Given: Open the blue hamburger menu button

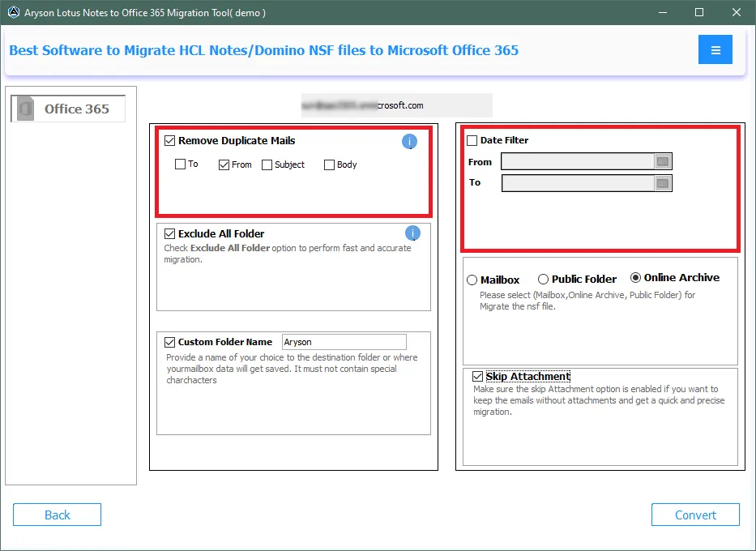Looking at the screenshot, I should [715, 49].
